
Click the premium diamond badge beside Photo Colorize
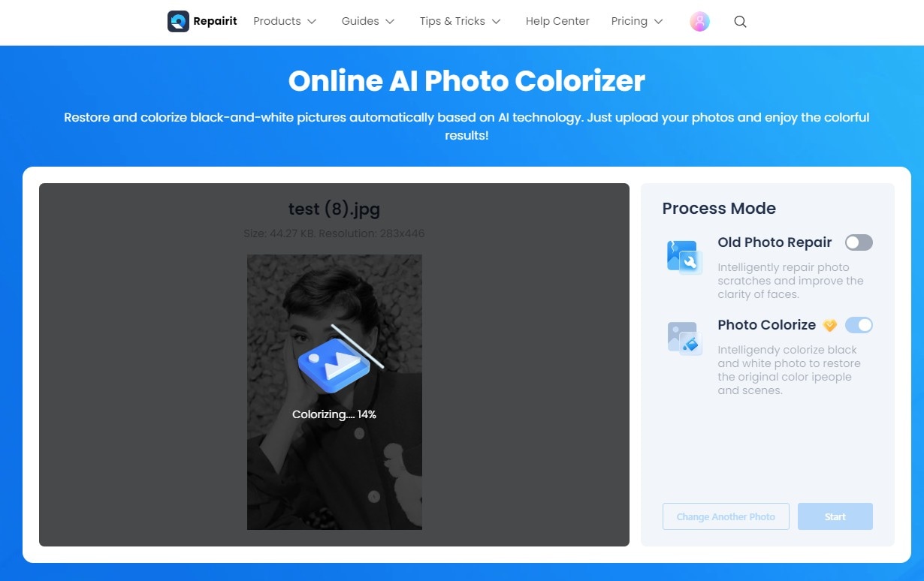[830, 325]
